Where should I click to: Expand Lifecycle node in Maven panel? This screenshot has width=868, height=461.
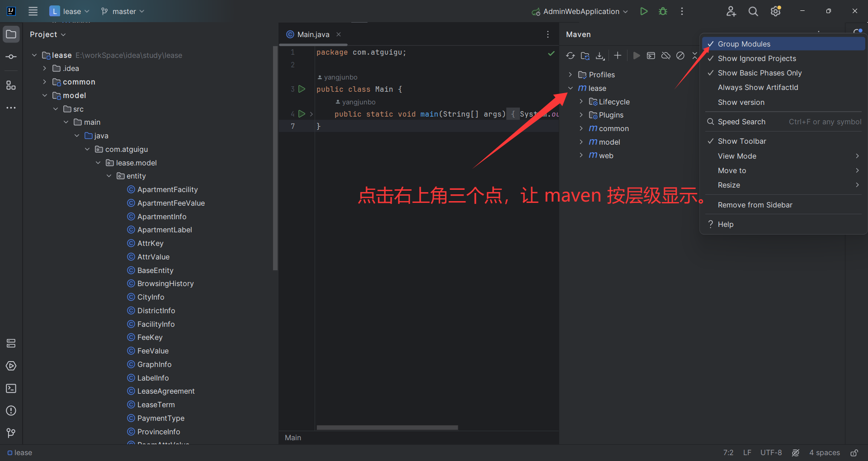coord(581,102)
